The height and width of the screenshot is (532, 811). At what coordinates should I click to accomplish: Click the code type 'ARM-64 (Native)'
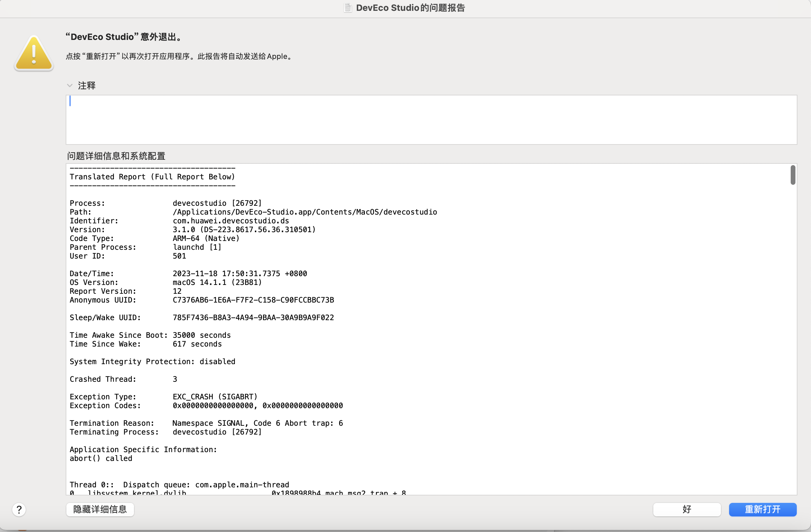[x=206, y=238]
